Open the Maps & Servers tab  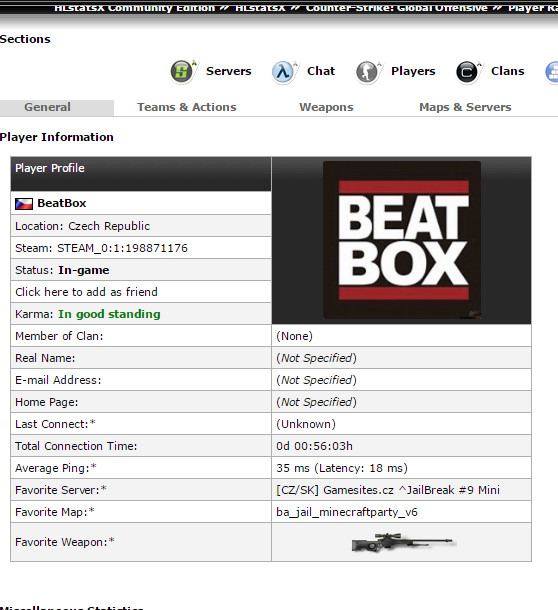(x=465, y=107)
